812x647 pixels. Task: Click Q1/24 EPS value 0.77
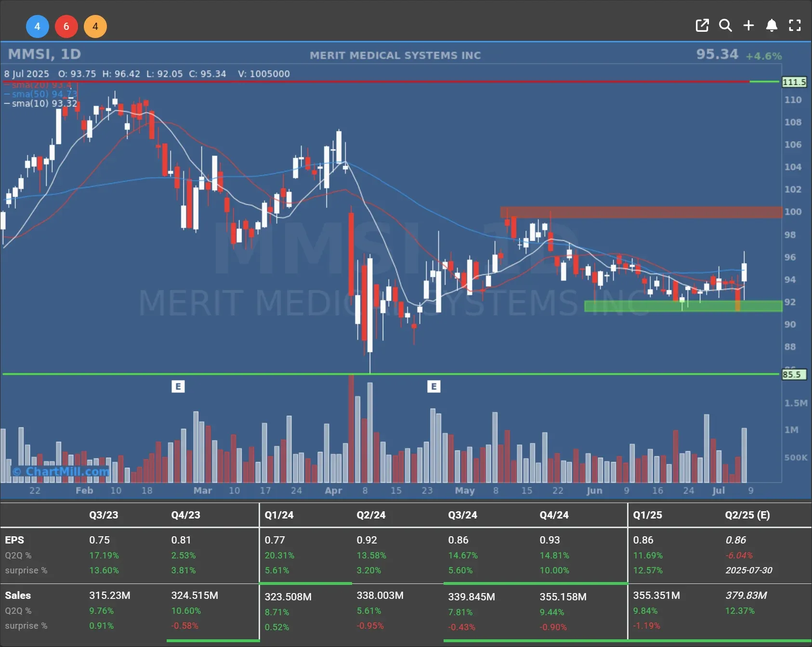pos(275,540)
